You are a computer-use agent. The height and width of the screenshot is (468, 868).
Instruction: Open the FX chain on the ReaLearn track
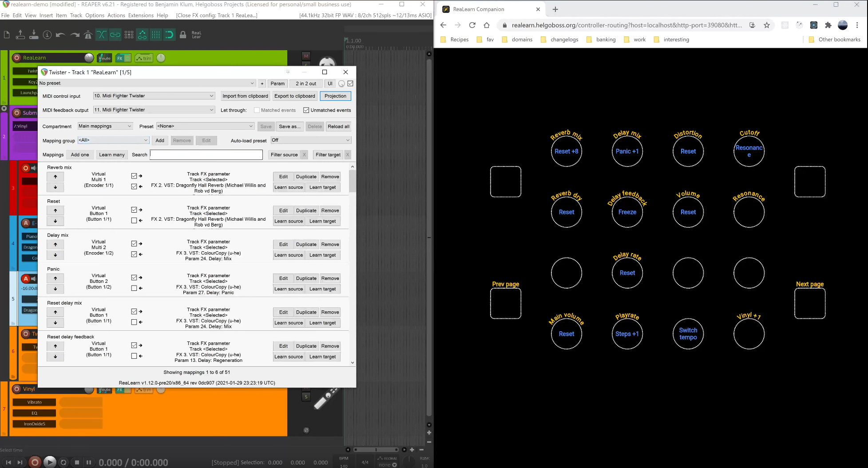tap(119, 58)
